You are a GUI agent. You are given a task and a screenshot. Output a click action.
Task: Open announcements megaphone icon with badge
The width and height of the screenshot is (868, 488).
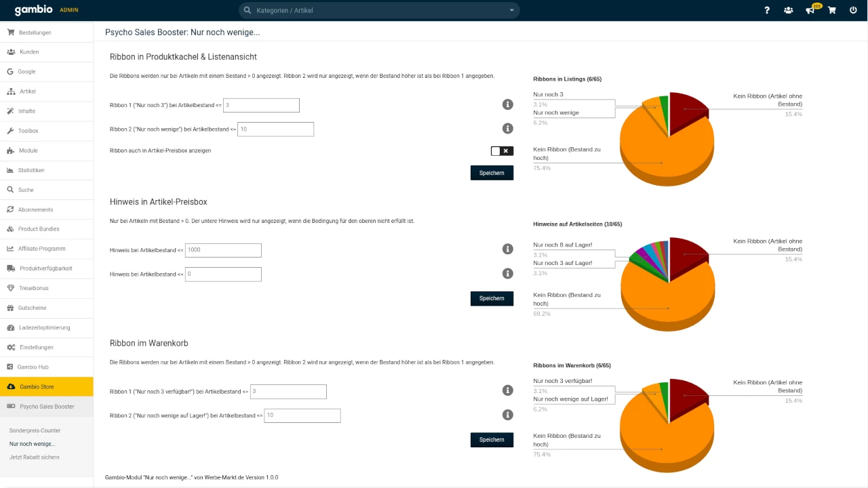(812, 9)
